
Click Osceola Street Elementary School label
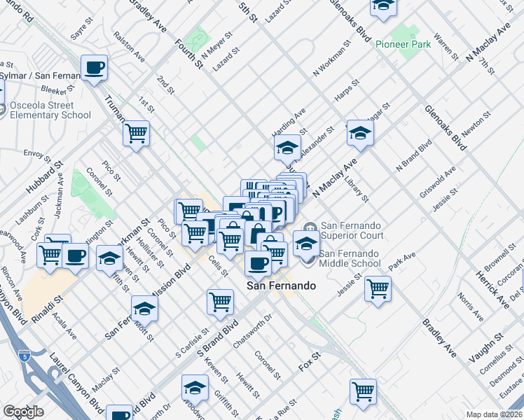(x=50, y=110)
